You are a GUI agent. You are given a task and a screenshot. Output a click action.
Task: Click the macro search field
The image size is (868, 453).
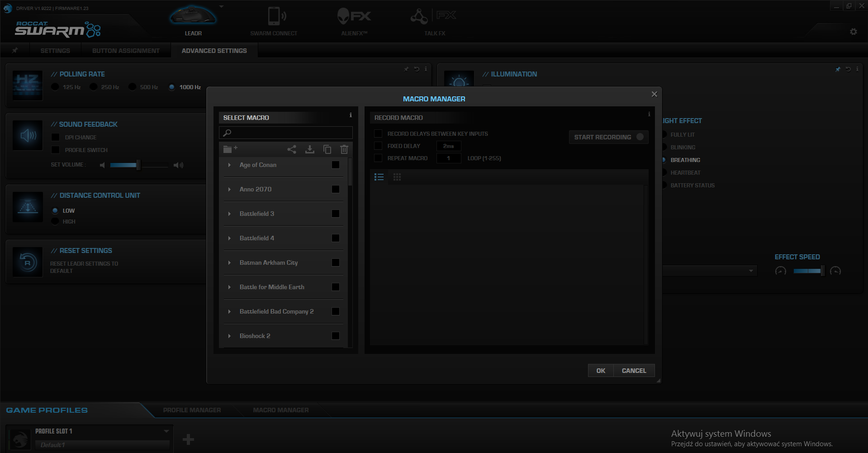click(286, 133)
